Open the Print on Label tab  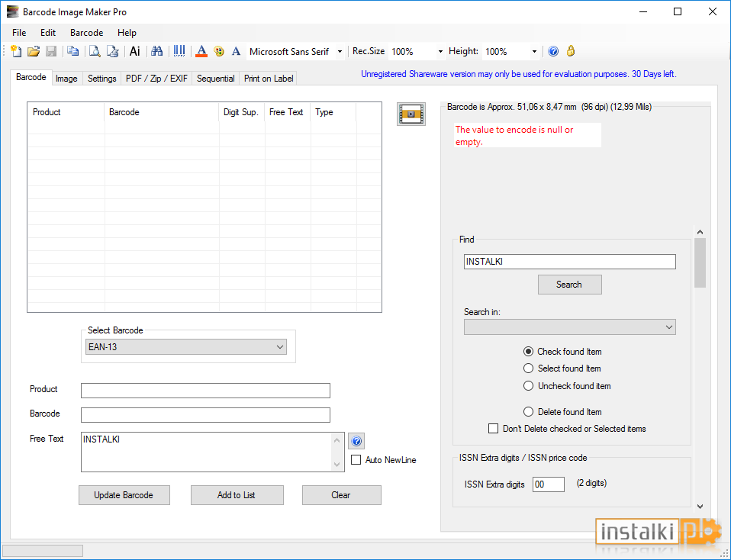[269, 79]
